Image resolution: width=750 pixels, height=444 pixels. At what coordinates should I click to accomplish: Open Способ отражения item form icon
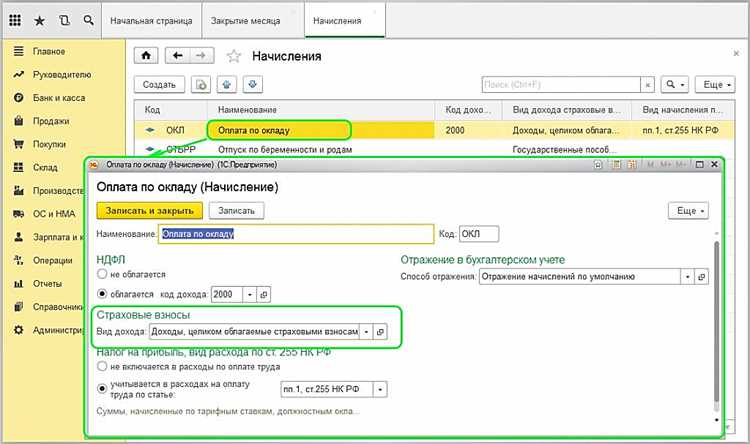tap(702, 277)
